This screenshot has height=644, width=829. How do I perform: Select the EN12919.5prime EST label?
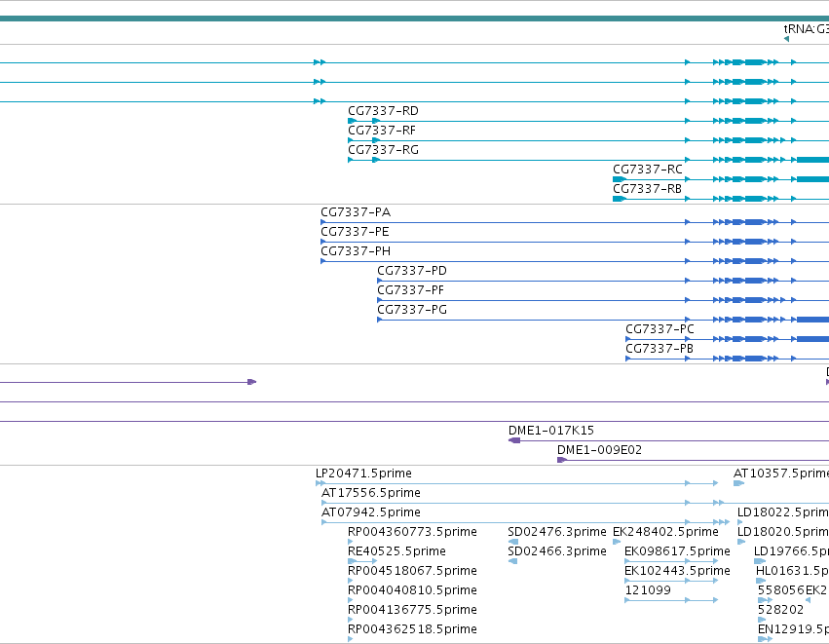point(793,629)
